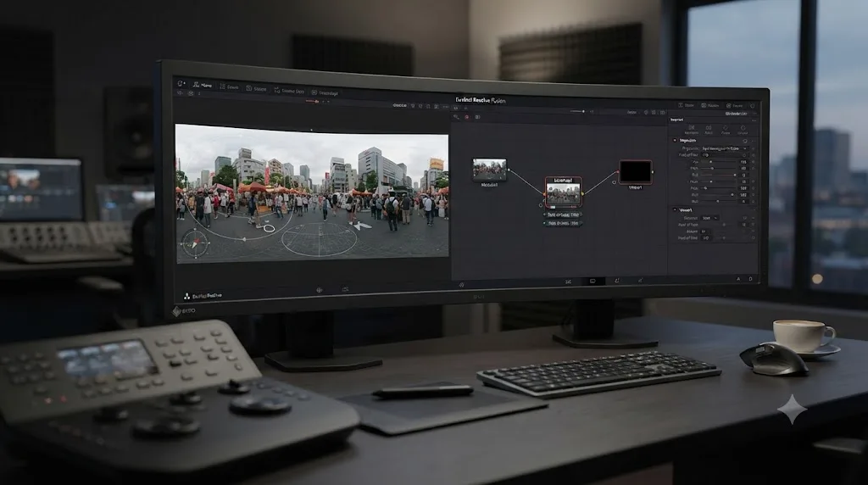This screenshot has width=868, height=485.
Task: Click the camera icon below the viewer
Action: click(x=345, y=289)
